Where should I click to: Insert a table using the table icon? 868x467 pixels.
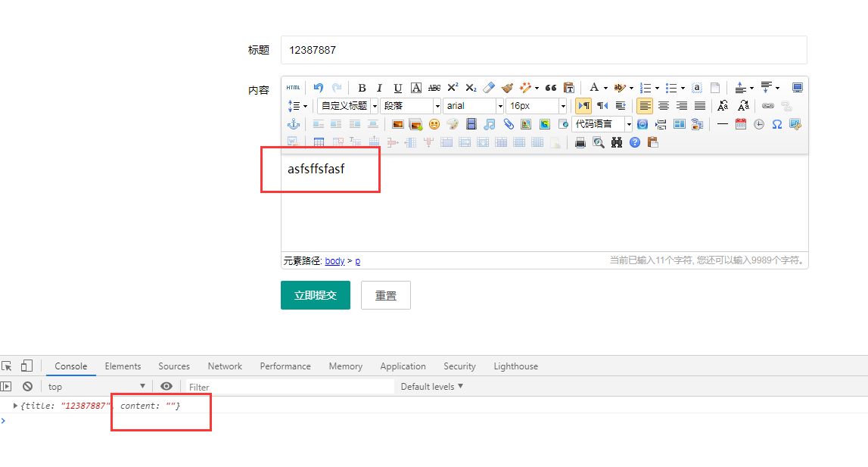tap(319, 142)
